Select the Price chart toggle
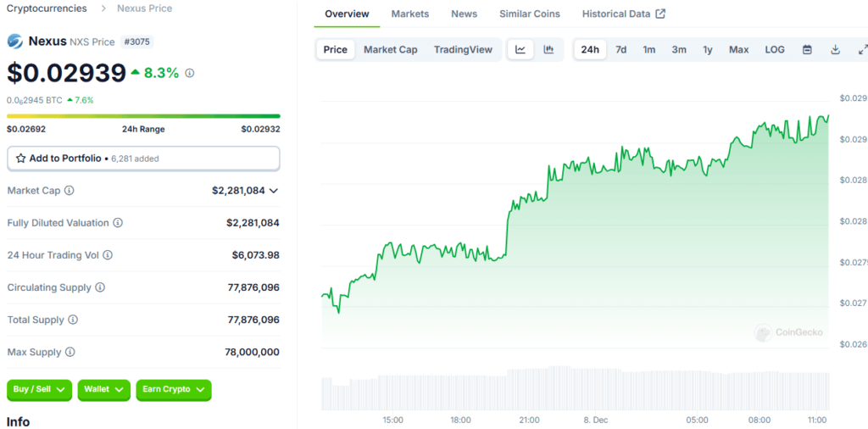Viewport: 868px width, 429px height. pyautogui.click(x=336, y=49)
